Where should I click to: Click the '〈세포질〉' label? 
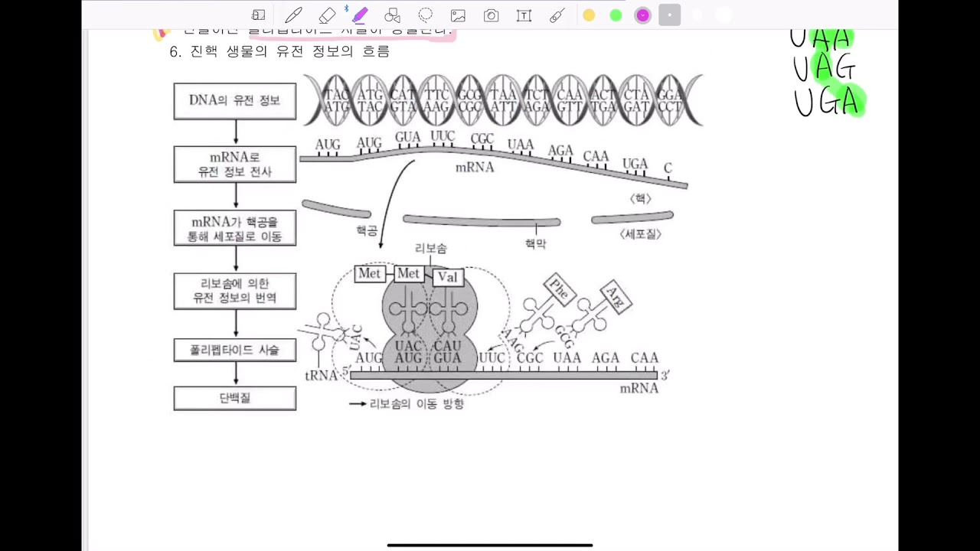pyautogui.click(x=640, y=234)
